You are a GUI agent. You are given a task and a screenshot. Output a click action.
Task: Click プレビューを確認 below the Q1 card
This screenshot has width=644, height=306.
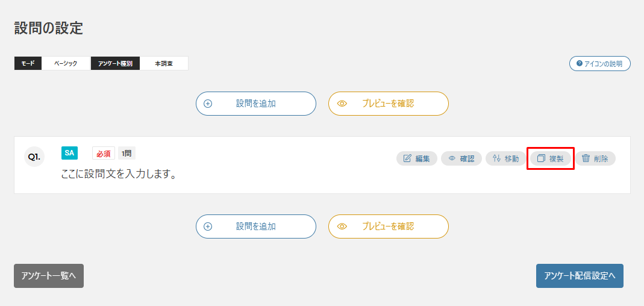pyautogui.click(x=388, y=226)
